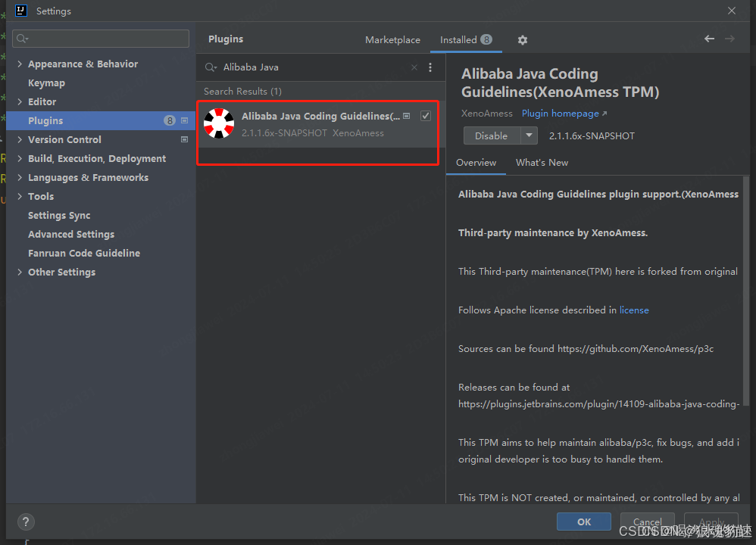Select Keymap in settings tree
This screenshot has width=756, height=545.
coord(102,83)
